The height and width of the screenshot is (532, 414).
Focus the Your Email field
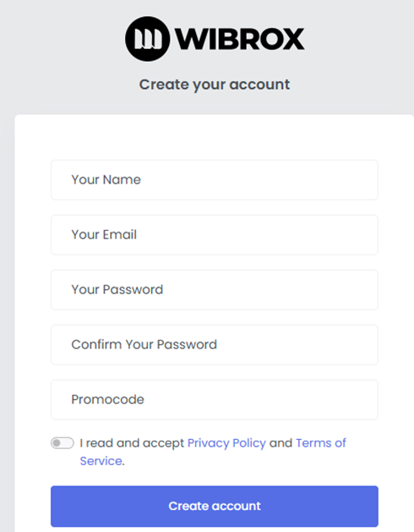click(x=215, y=235)
